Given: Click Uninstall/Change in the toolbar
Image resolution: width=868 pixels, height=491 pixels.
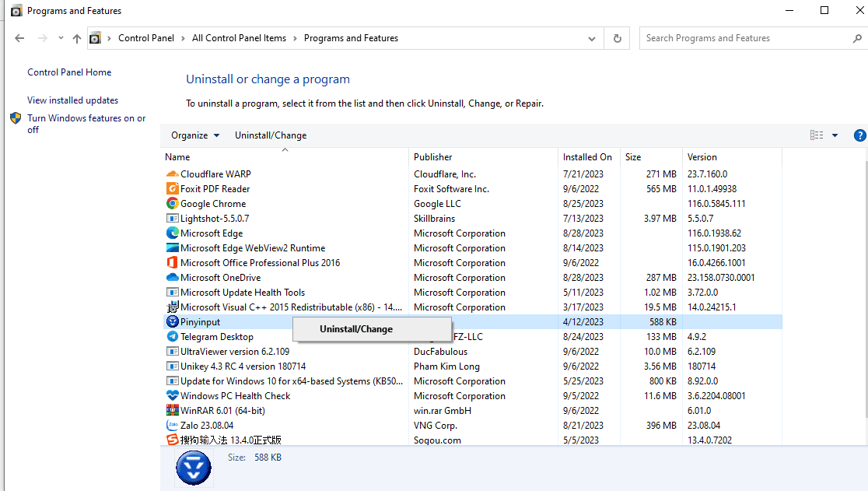Looking at the screenshot, I should click(x=271, y=135).
